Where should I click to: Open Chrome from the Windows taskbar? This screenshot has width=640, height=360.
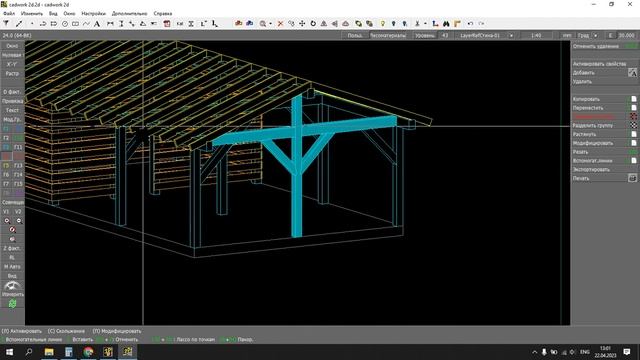[x=88, y=351]
